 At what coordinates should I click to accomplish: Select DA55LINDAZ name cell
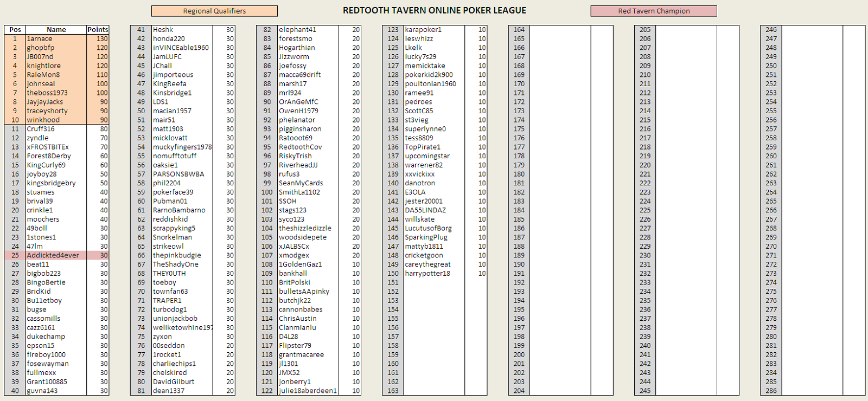[x=434, y=210]
